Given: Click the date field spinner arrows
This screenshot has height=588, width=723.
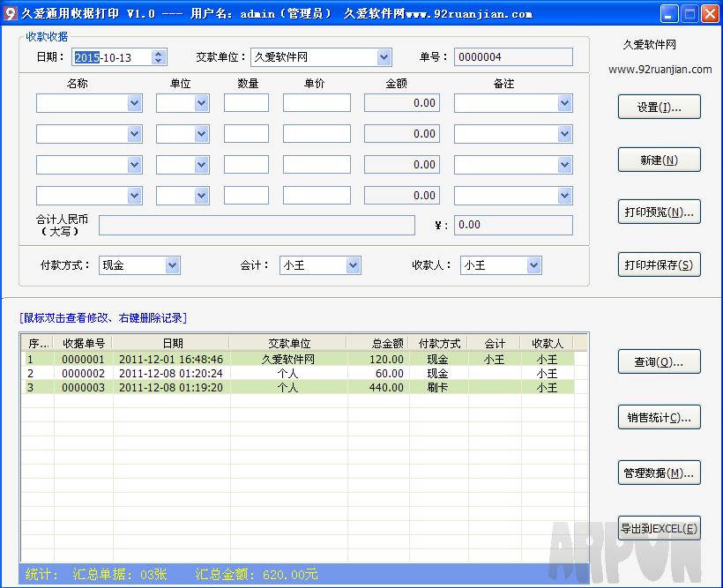Looking at the screenshot, I should pyautogui.click(x=159, y=57).
